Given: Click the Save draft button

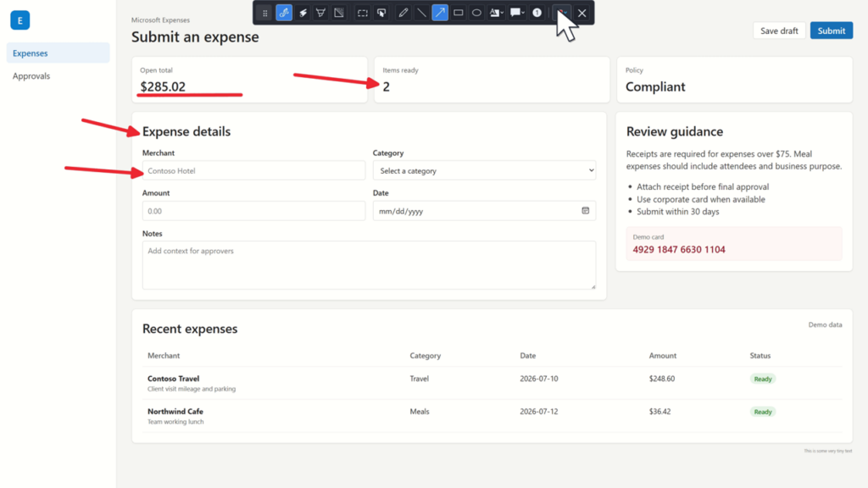Looking at the screenshot, I should pyautogui.click(x=779, y=30).
